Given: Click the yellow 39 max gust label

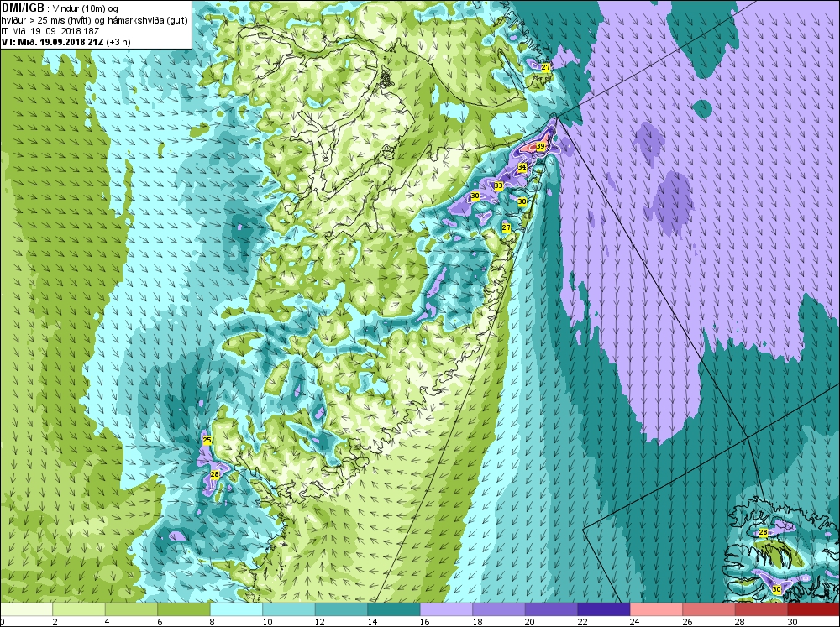Looking at the screenshot, I should (x=540, y=147).
